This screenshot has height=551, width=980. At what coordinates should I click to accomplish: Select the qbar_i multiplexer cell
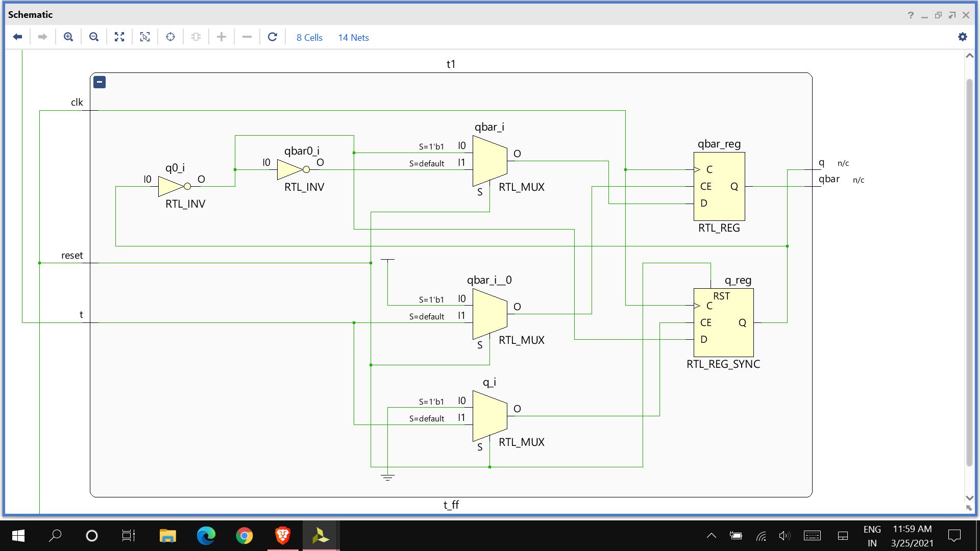pyautogui.click(x=490, y=161)
